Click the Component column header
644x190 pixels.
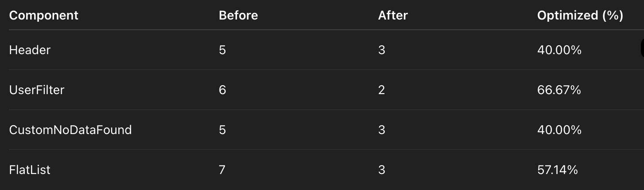(43, 16)
